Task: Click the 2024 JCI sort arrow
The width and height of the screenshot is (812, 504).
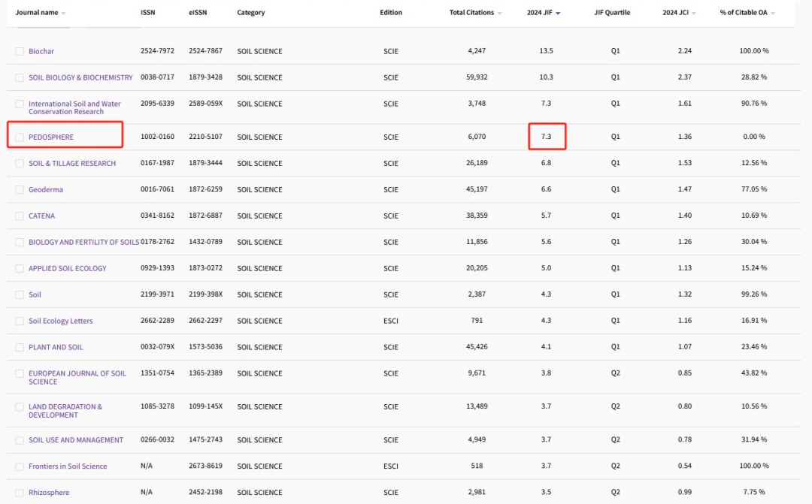Action: 693,14
